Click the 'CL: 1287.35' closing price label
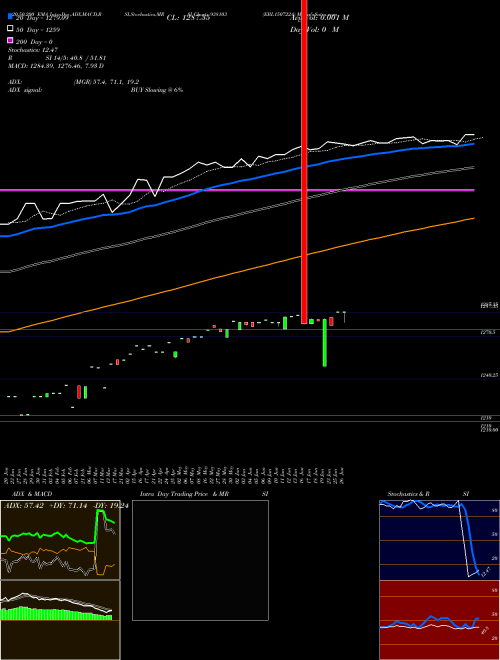The image size is (500, 660). click(188, 18)
